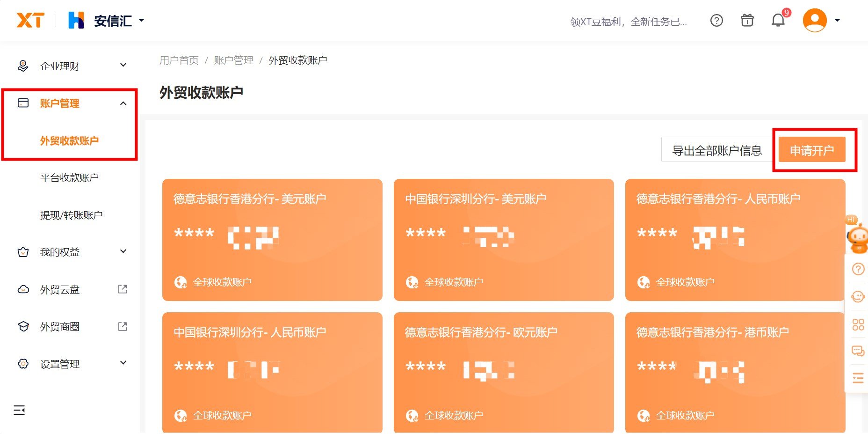Click the orange user avatar
This screenshot has width=868, height=434.
(815, 20)
